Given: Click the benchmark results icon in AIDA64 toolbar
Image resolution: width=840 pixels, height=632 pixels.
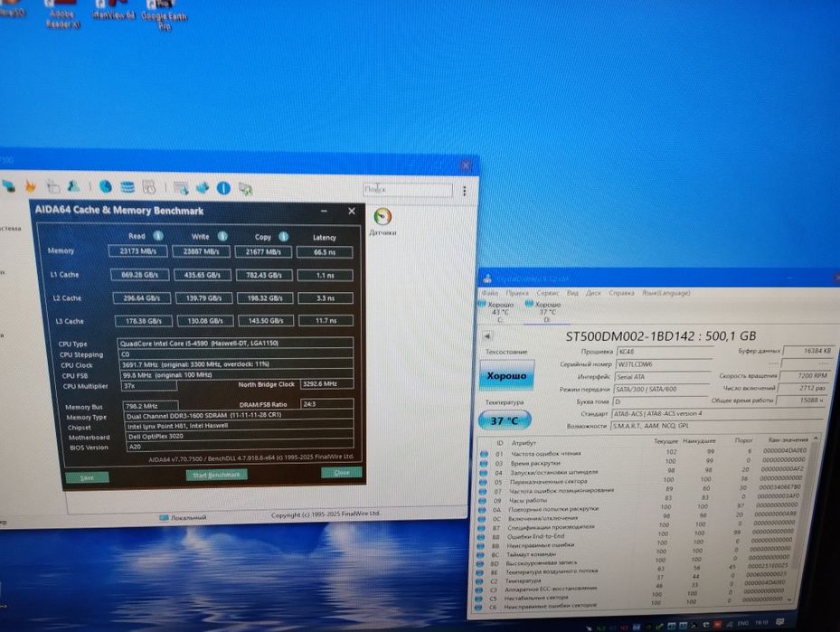Looking at the screenshot, I should (149, 187).
